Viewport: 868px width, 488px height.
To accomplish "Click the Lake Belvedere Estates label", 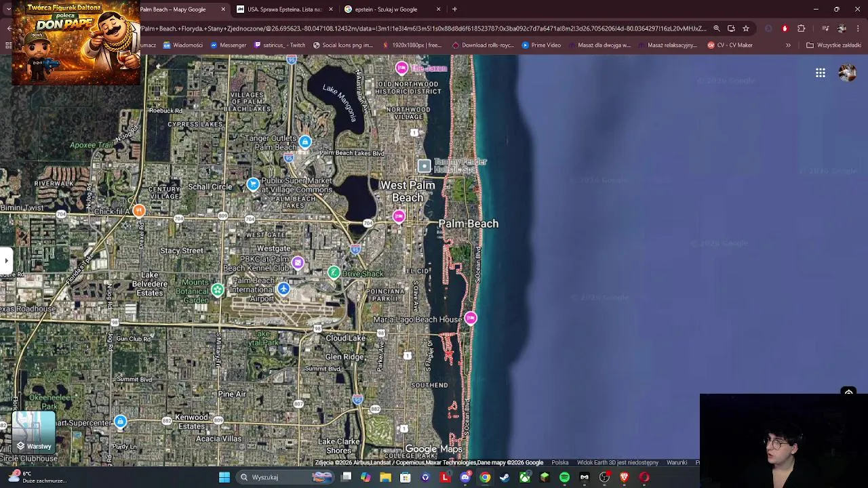I will [x=150, y=283].
